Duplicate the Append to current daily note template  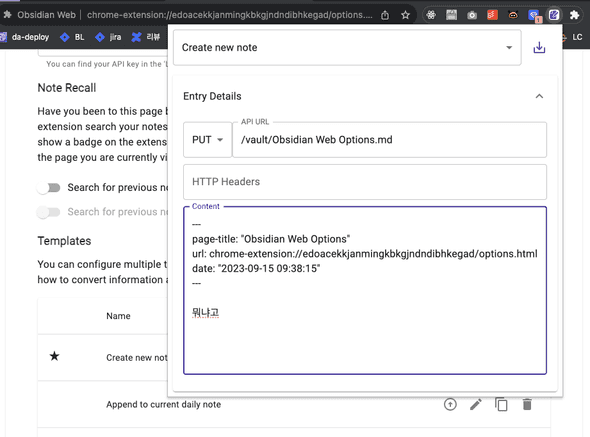click(x=501, y=405)
